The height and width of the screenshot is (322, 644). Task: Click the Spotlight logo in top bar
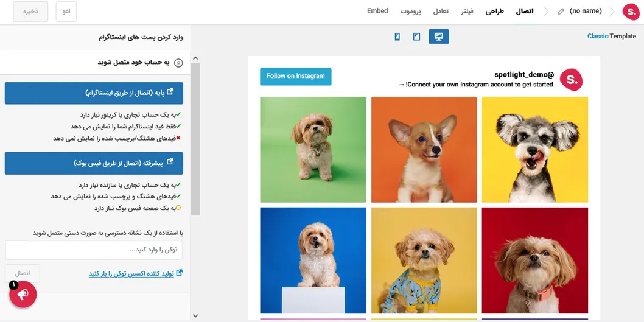tap(631, 12)
